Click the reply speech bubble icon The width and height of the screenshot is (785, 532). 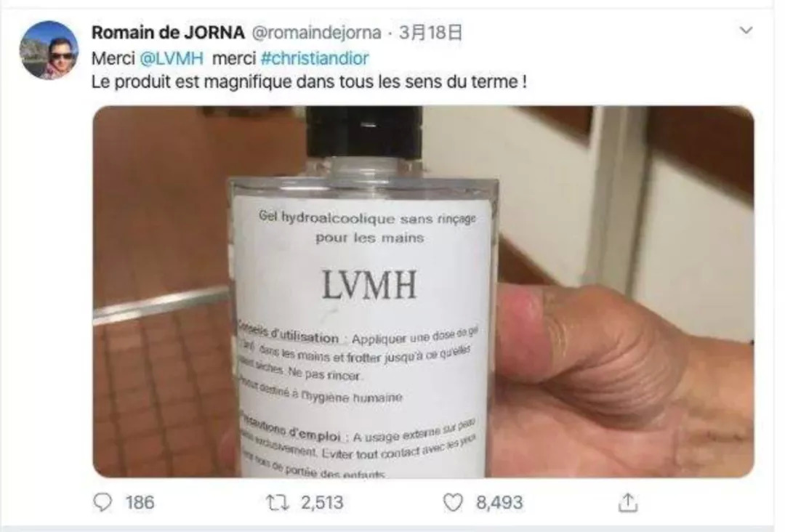[102, 502]
